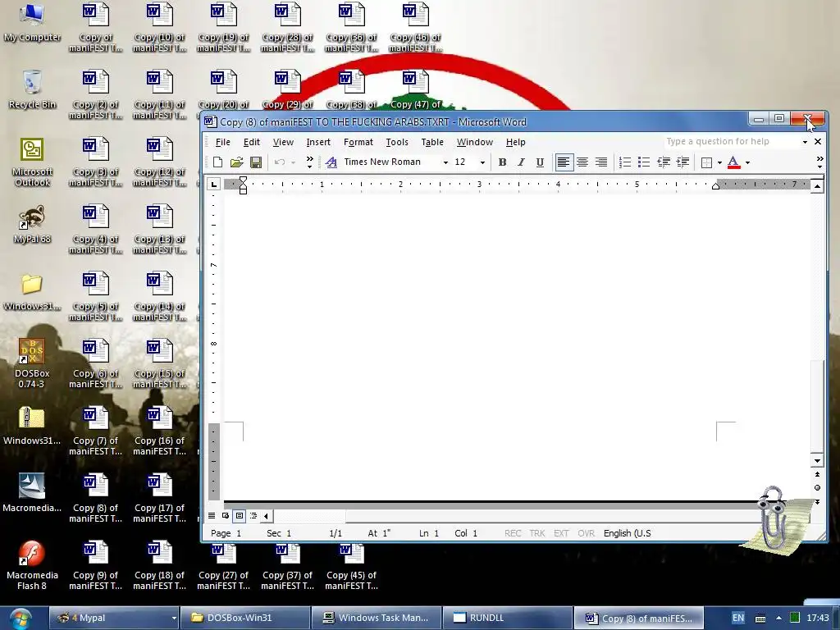
Task: Open the File menu
Action: point(223,142)
